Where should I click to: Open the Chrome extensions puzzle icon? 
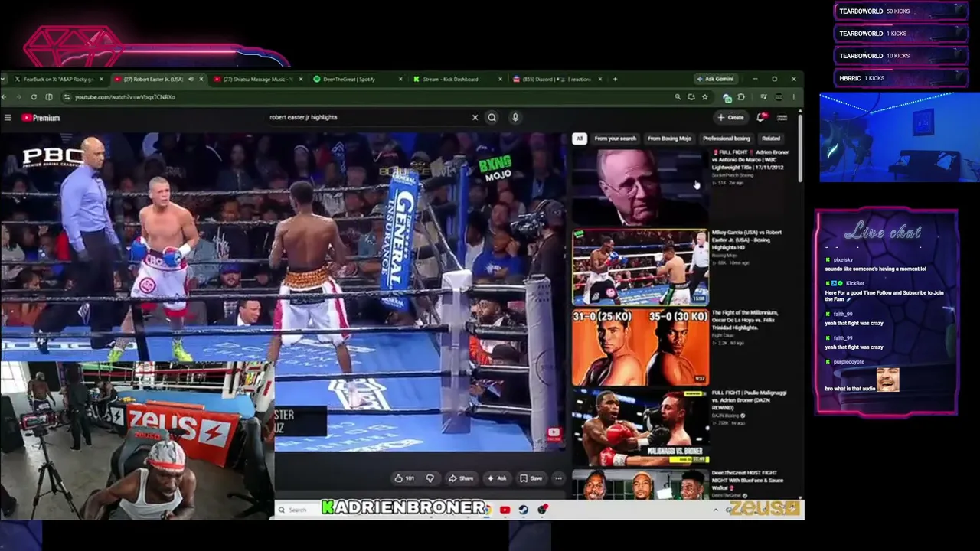point(741,97)
